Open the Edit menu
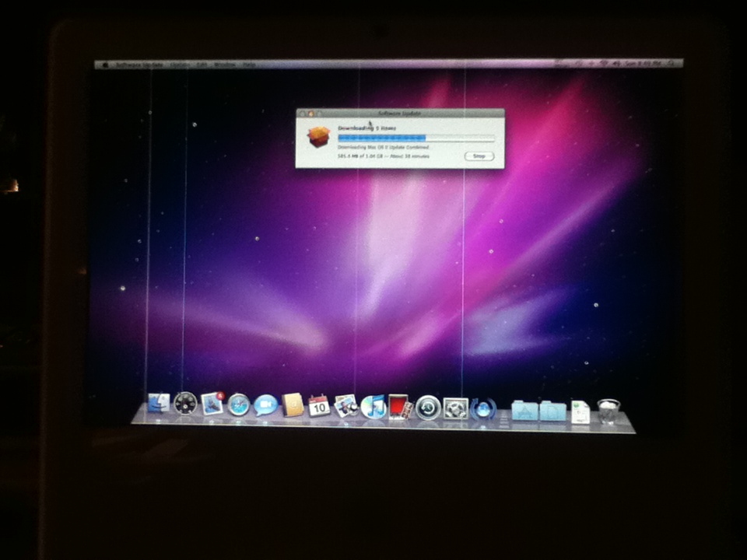The width and height of the screenshot is (747, 560). point(202,65)
